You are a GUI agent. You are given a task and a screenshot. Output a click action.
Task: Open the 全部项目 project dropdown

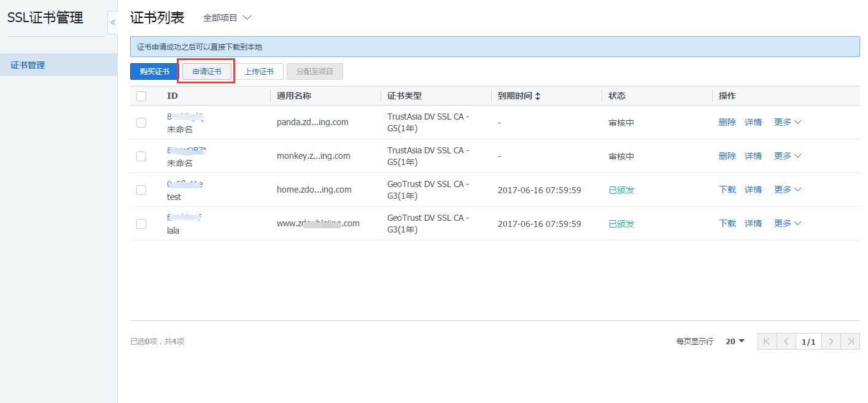click(x=227, y=18)
